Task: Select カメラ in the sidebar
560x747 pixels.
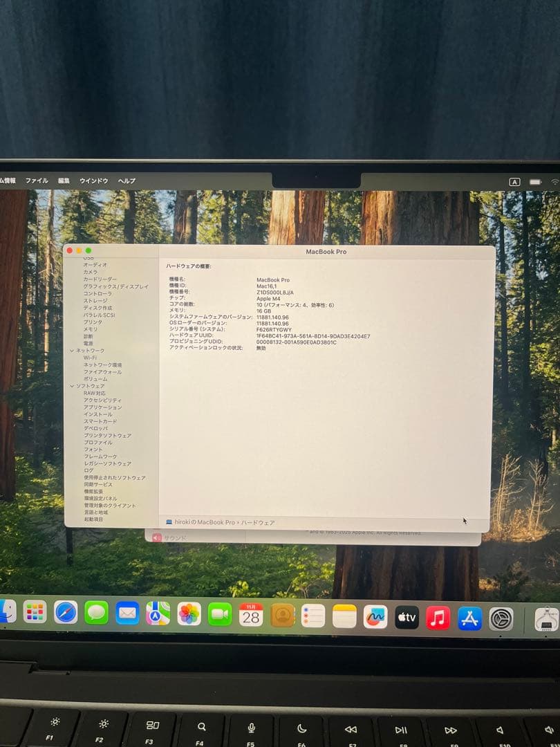Action: point(90,272)
